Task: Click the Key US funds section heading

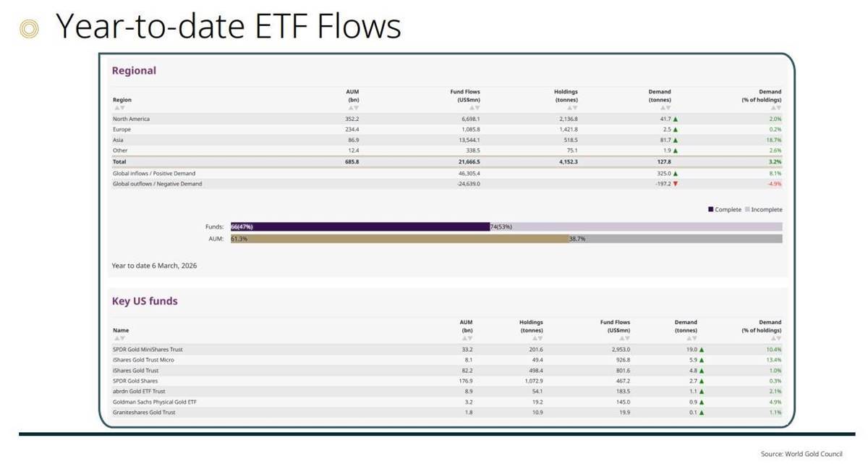Action: point(144,301)
